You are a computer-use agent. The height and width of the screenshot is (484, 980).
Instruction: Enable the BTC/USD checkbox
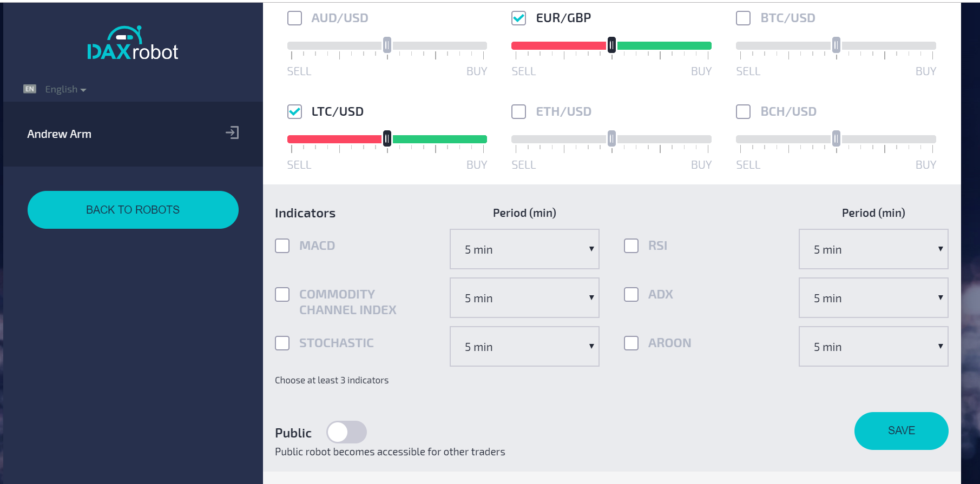pyautogui.click(x=743, y=18)
